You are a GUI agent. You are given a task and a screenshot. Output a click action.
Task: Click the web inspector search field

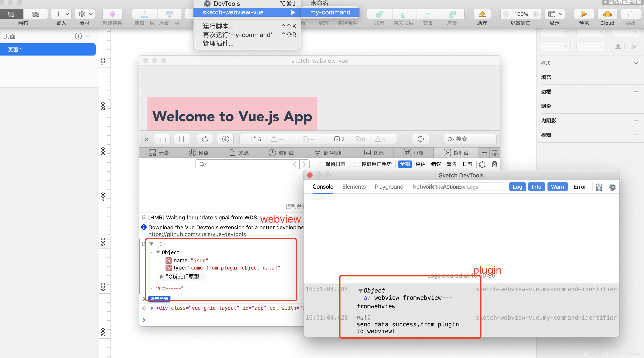click(470, 139)
